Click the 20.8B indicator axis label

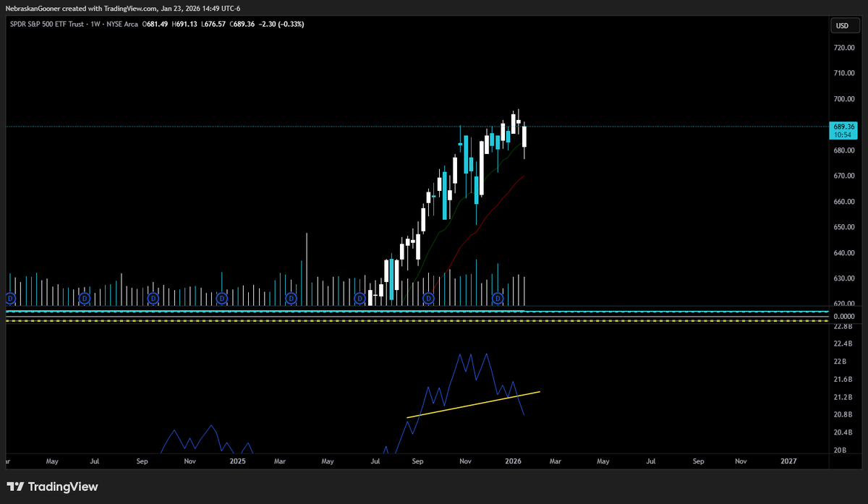(843, 415)
